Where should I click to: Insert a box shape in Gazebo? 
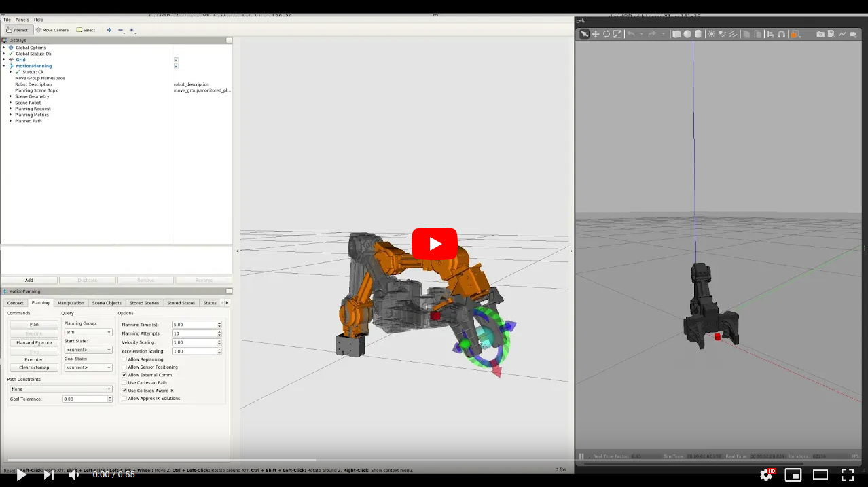coord(676,34)
